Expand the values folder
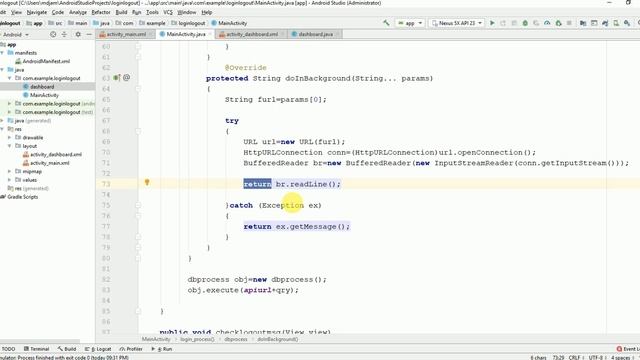The height and width of the screenshot is (360, 640). [x=9, y=180]
